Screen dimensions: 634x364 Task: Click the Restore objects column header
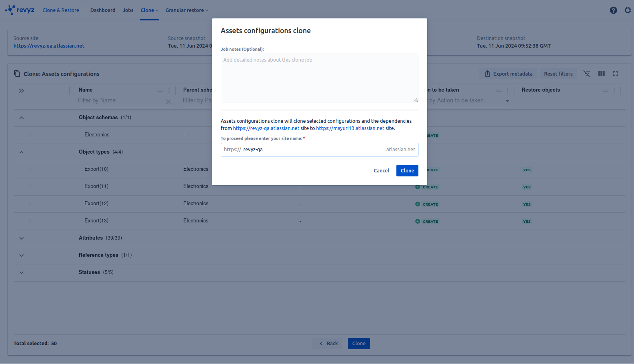pos(540,90)
